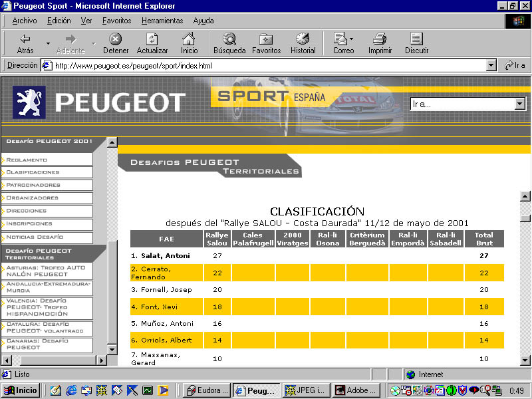Click the Discutir toolbar icon

(x=416, y=39)
